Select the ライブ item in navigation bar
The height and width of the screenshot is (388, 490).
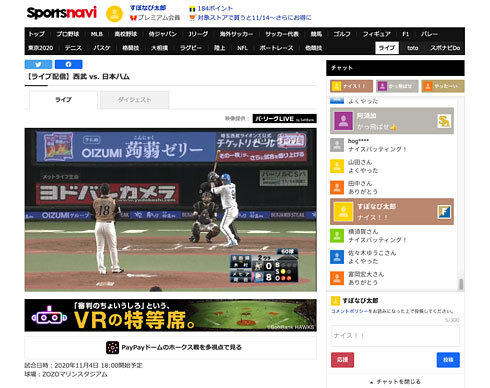[387, 48]
